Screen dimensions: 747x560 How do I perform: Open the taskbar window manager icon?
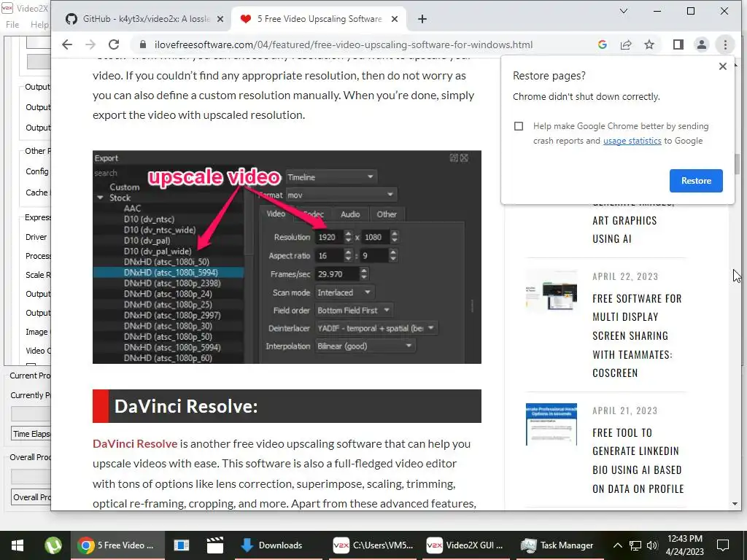(182, 545)
